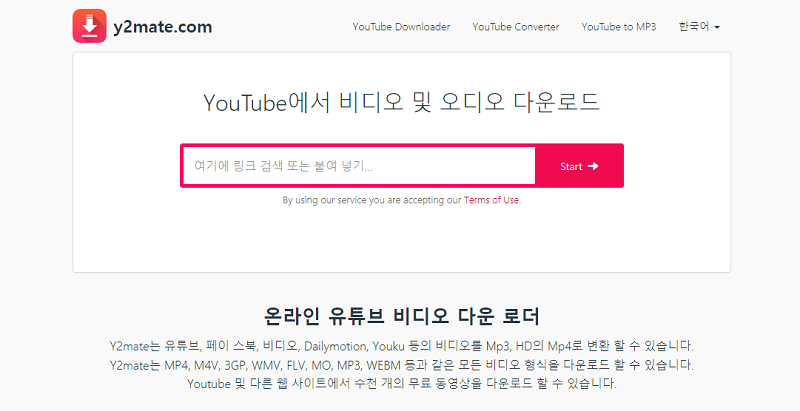This screenshot has width=800, height=411.
Task: Click the line starting 'Youtube 및 다른 웹 사이트에서'
Action: [x=402, y=384]
